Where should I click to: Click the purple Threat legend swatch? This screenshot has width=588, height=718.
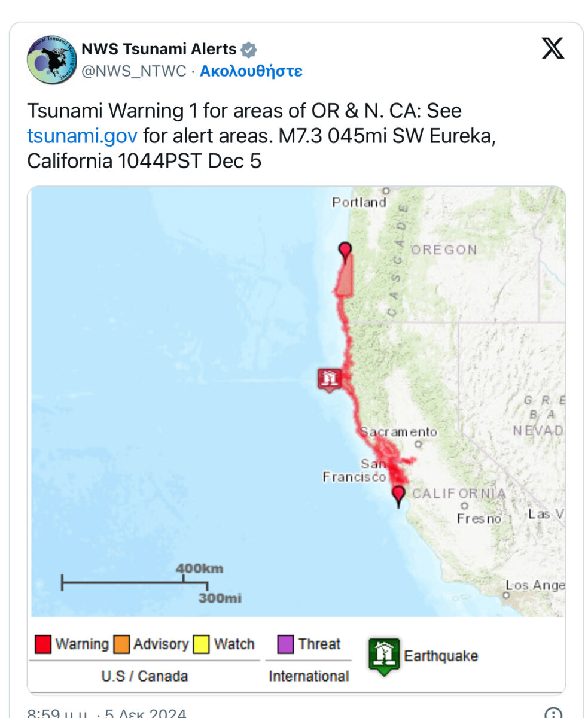pyautogui.click(x=285, y=644)
